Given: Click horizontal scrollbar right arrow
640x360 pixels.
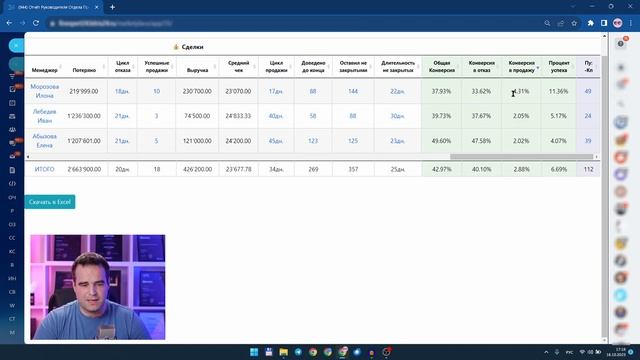Looking at the screenshot, I should pos(596,157).
